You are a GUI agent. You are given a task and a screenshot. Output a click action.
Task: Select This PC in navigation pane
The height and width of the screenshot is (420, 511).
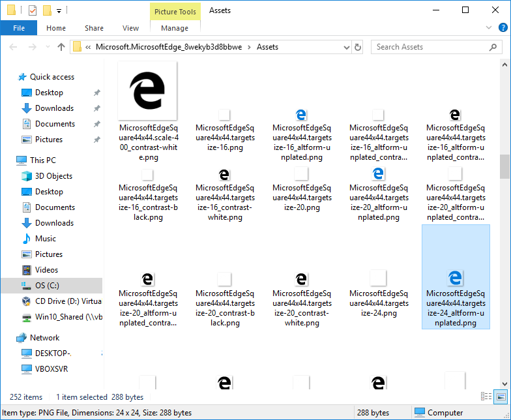(x=43, y=160)
